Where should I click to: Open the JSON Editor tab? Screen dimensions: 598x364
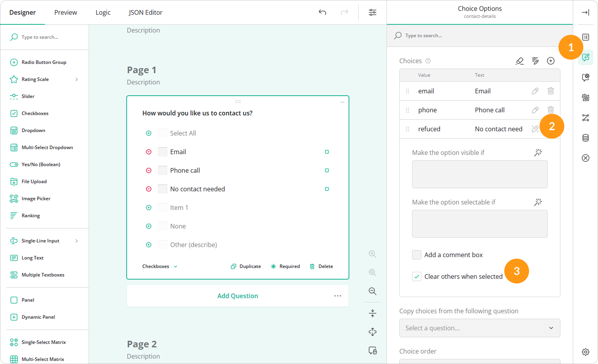point(145,12)
